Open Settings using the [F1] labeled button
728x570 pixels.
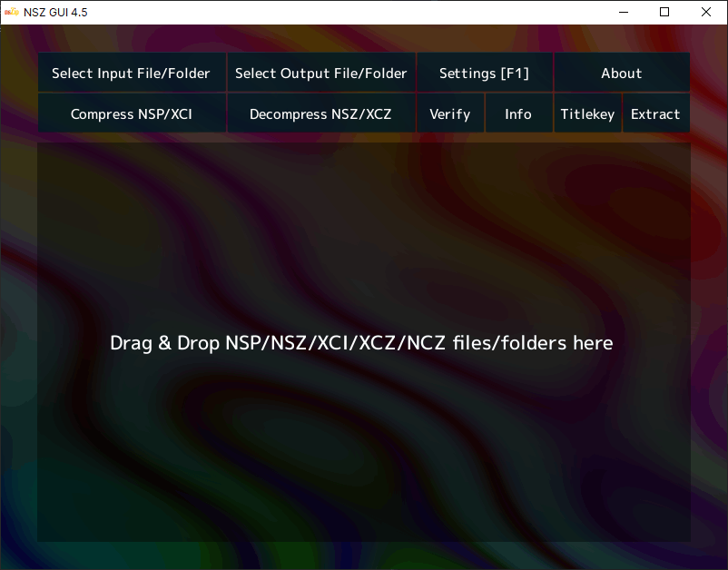[x=485, y=73]
